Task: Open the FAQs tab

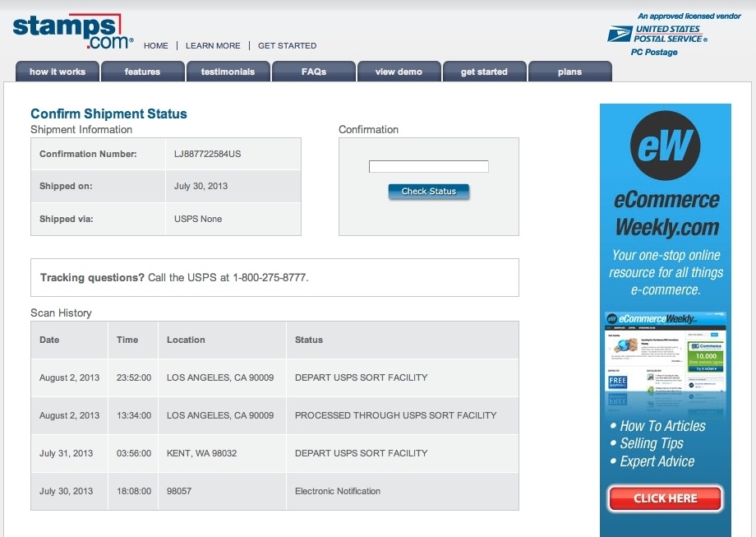Action: pos(314,72)
